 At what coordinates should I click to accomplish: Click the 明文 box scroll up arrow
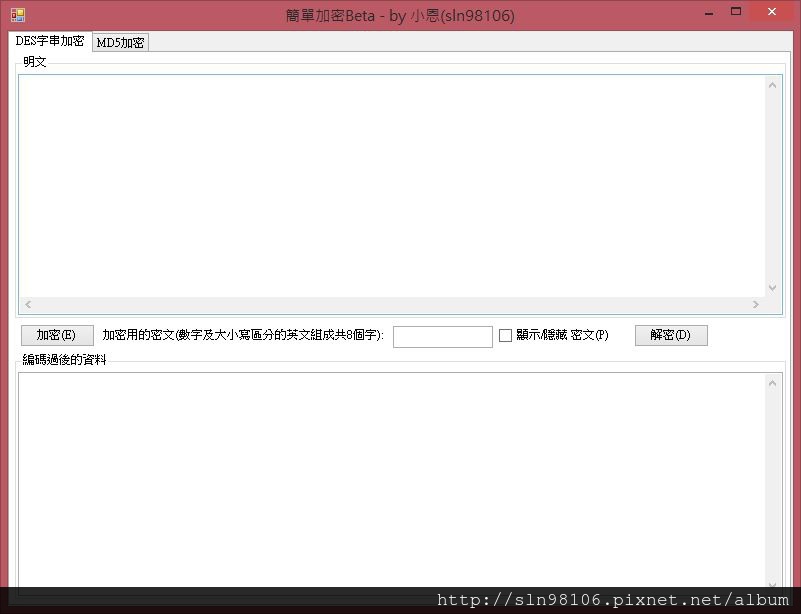point(772,85)
